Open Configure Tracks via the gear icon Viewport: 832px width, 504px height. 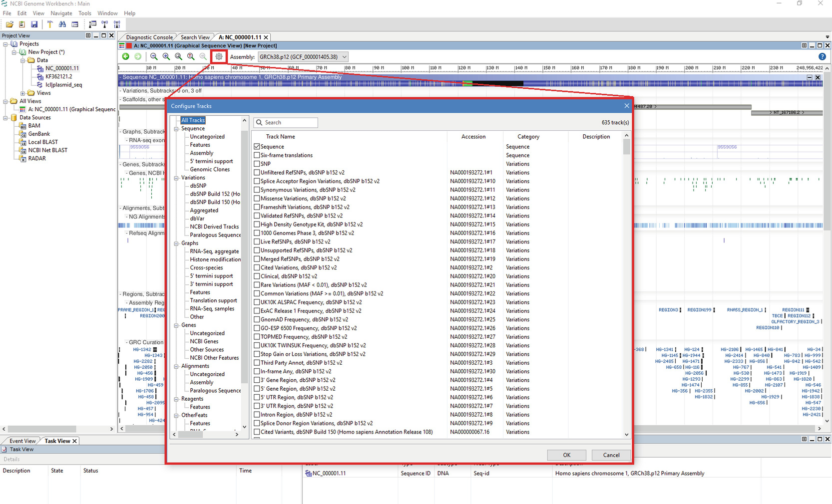[x=219, y=56]
